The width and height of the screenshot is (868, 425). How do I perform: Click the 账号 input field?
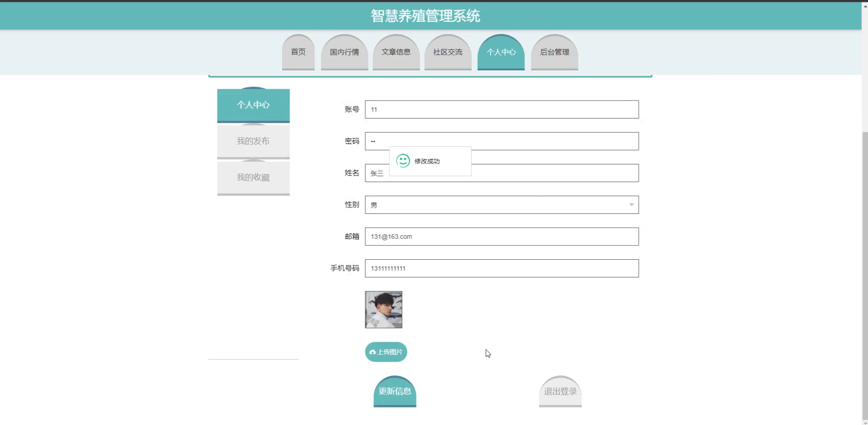click(502, 109)
